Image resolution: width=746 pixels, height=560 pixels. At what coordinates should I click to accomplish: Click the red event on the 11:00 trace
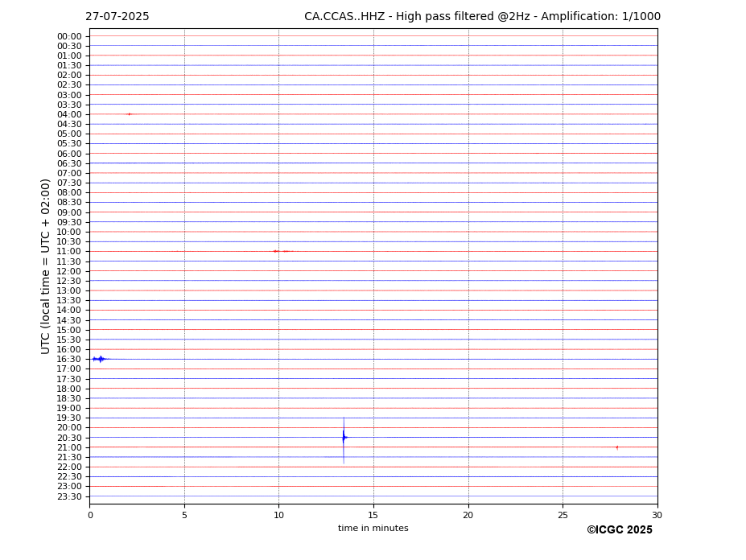point(282,251)
